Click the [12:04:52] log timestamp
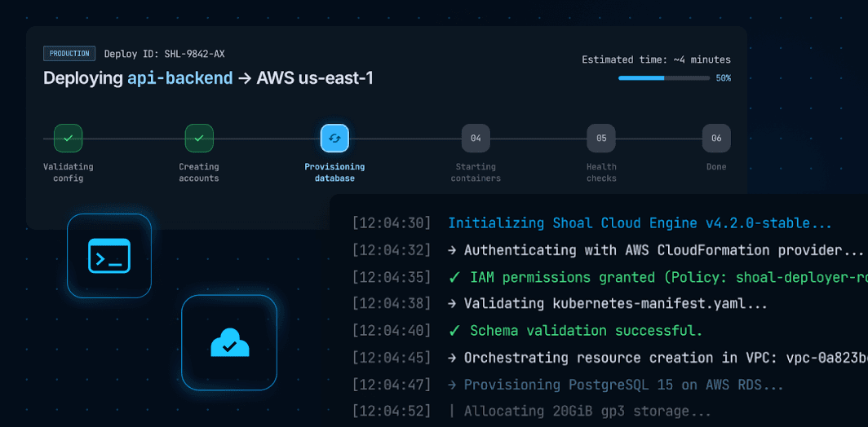The height and width of the screenshot is (427, 868). (x=392, y=412)
